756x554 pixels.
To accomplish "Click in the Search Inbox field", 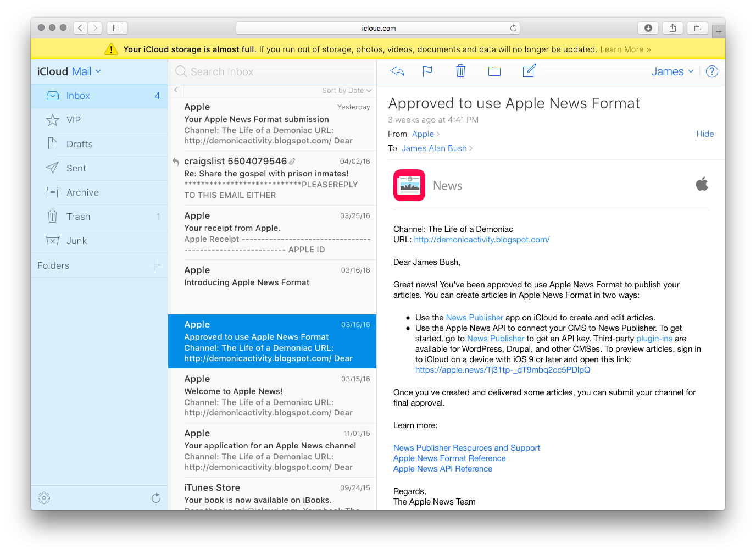I will click(x=272, y=71).
